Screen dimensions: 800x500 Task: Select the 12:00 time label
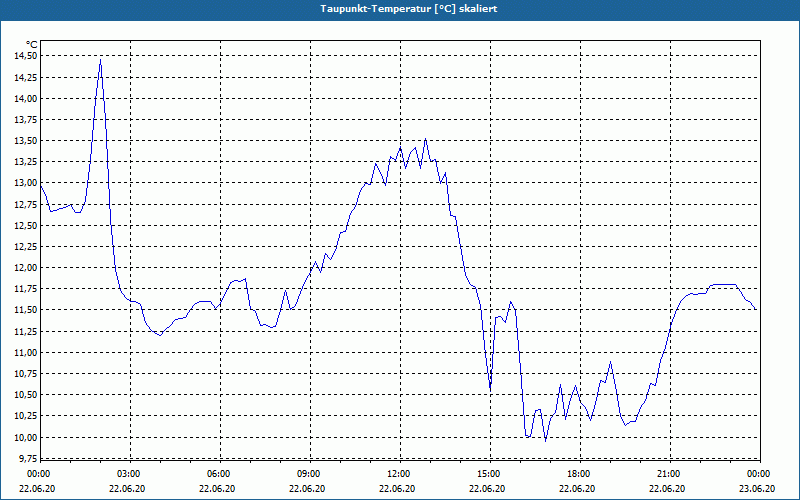point(397,474)
